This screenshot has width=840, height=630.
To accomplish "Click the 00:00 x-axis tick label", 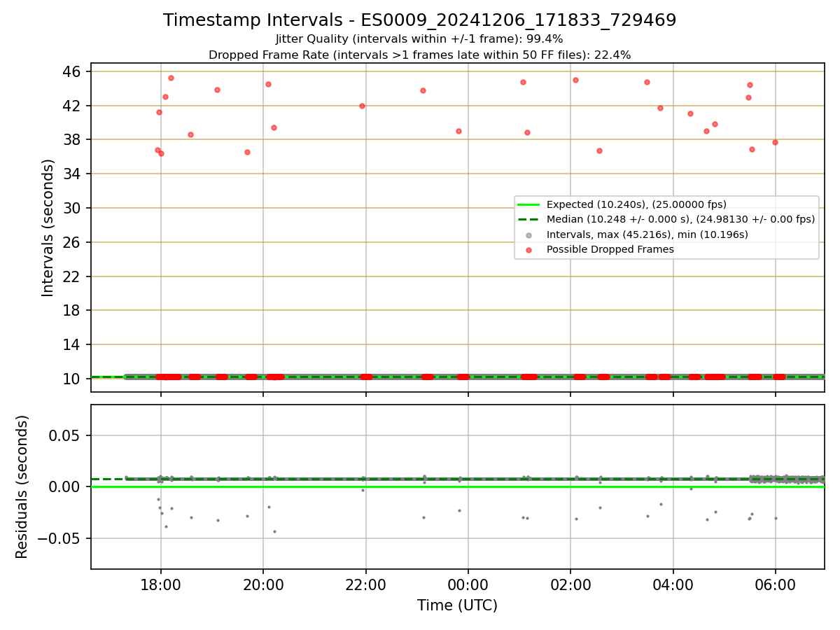I will pyautogui.click(x=468, y=584).
